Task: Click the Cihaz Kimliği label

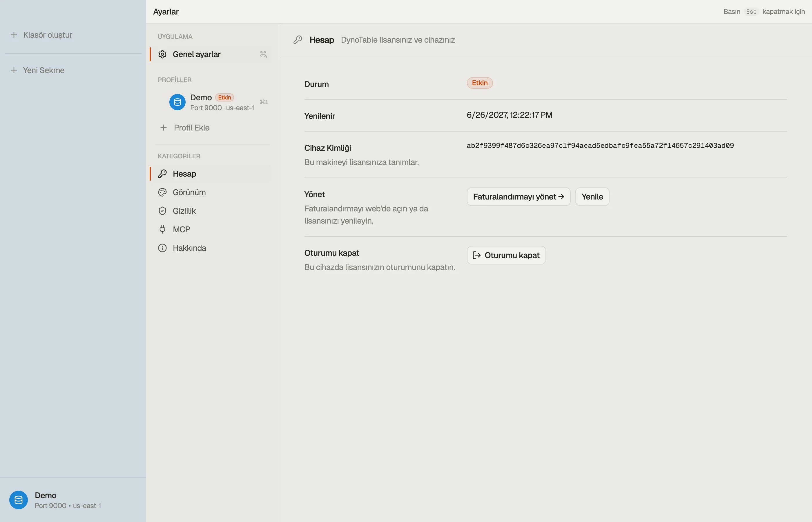Action: tap(327, 148)
